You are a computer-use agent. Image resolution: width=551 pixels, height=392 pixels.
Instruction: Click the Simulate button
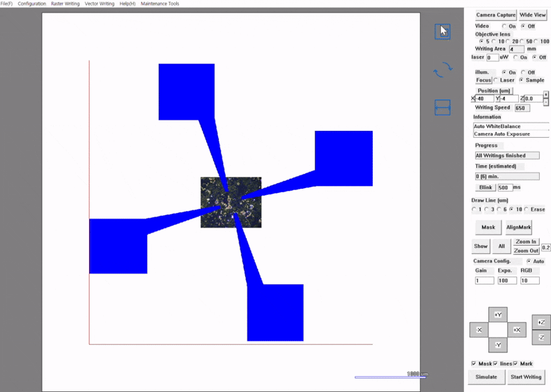(486, 377)
